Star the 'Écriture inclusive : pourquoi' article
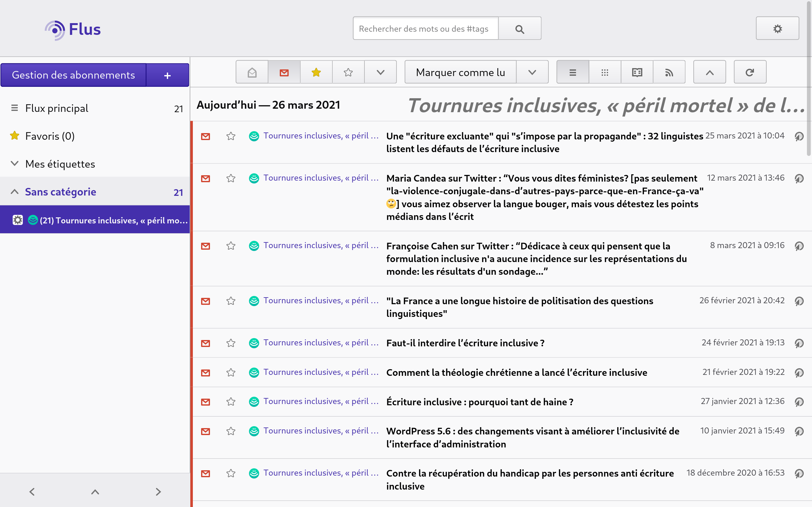Screen dimensions: 812x507 [x=231, y=402]
